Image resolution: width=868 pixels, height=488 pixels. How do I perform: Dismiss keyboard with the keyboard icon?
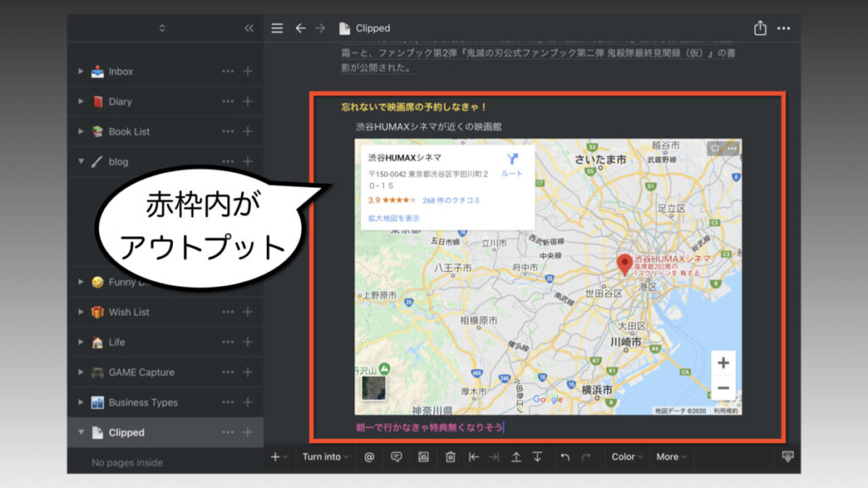coord(787,457)
